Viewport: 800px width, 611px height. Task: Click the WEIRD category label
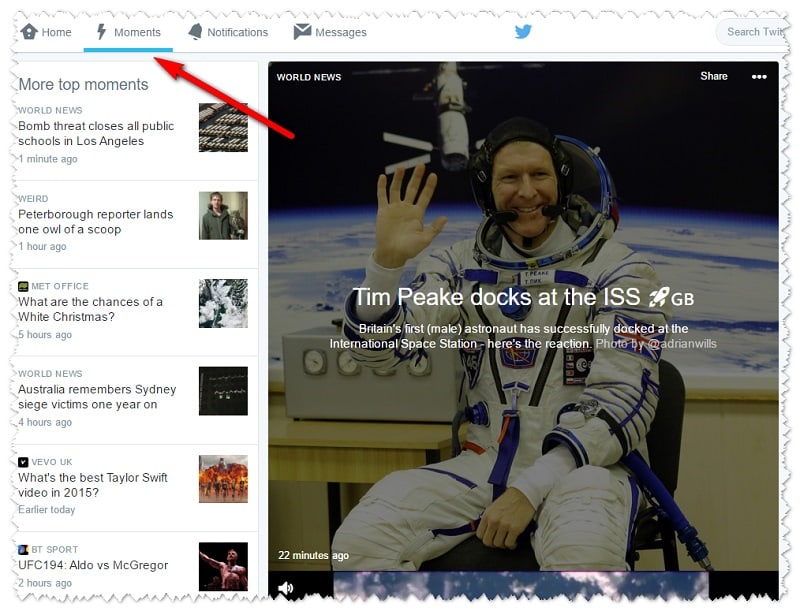click(33, 199)
